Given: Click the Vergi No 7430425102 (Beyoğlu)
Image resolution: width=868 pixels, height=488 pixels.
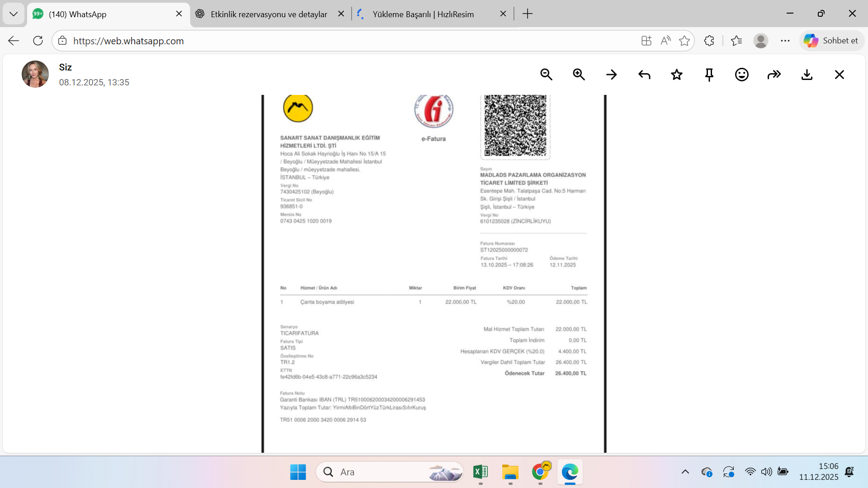Looking at the screenshot, I should 307,192.
